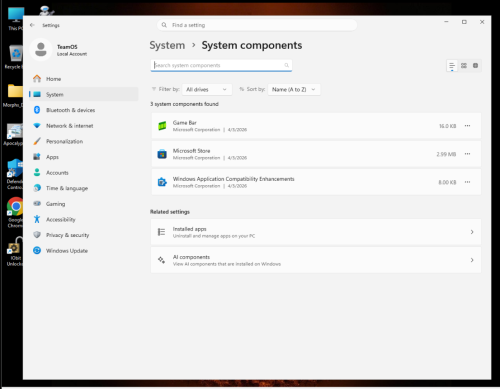Click the Find a setting search box
The image size is (500, 389).
257,25
